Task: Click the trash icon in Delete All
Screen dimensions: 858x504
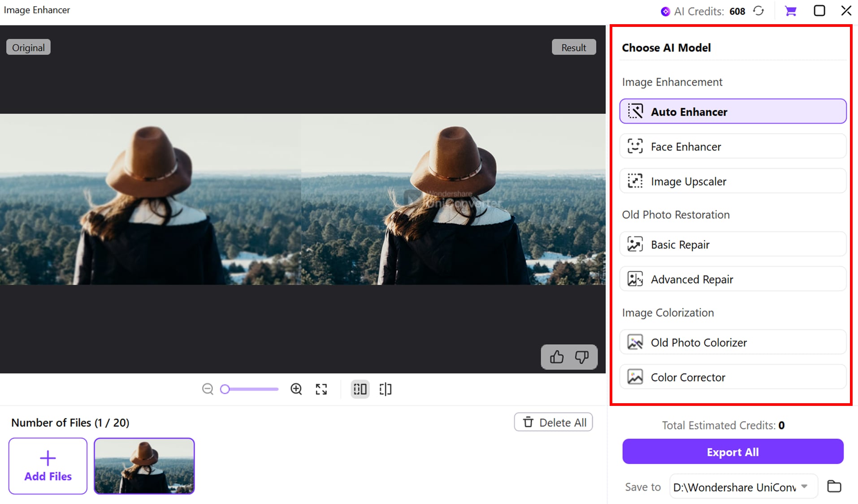Action: [529, 422]
